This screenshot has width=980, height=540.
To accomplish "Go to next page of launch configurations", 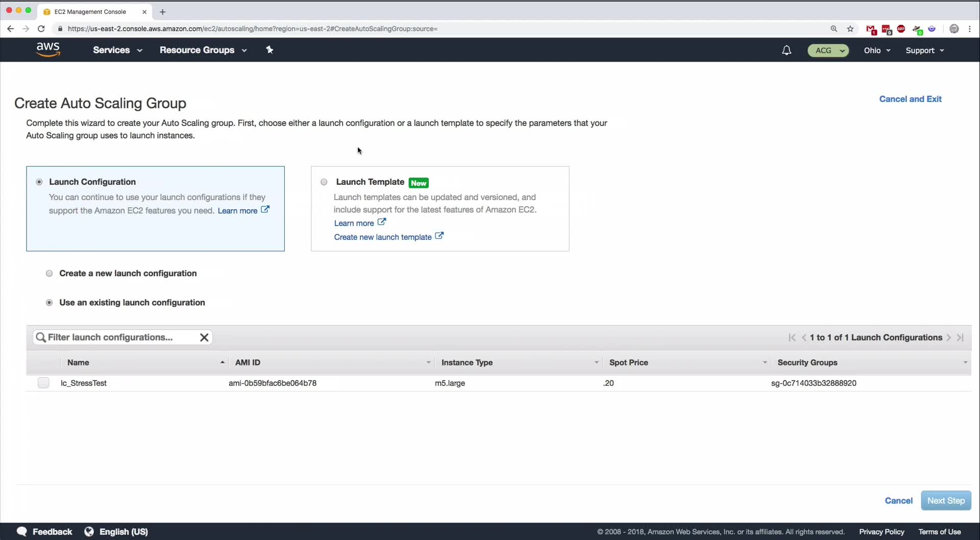I will pyautogui.click(x=948, y=337).
